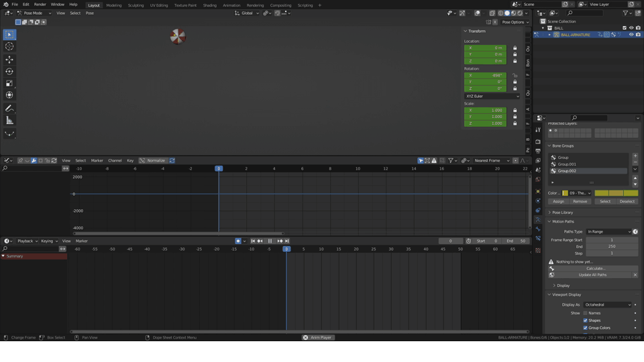Viewport: 644px width, 362px height.
Task: Activate the Rotate tool
Action: (9, 72)
